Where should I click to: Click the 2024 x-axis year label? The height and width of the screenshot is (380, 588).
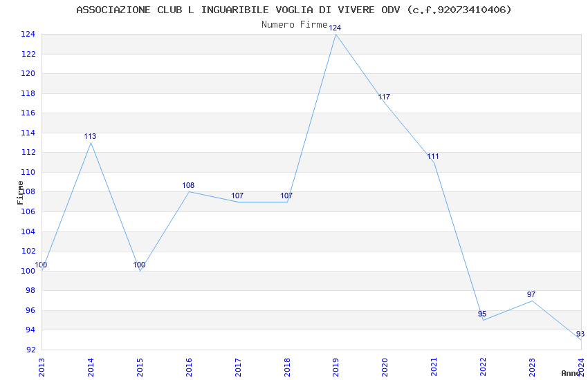click(582, 368)
